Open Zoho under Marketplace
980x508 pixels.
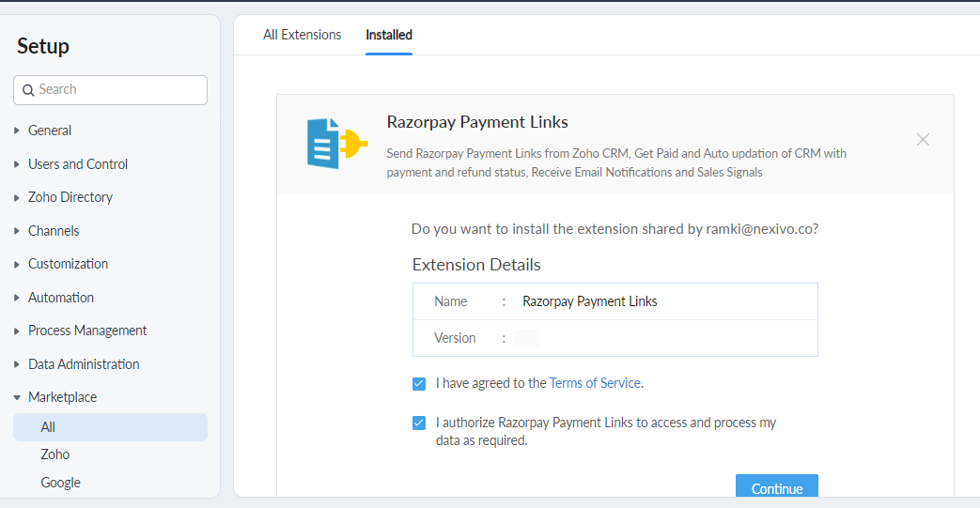[x=55, y=454]
